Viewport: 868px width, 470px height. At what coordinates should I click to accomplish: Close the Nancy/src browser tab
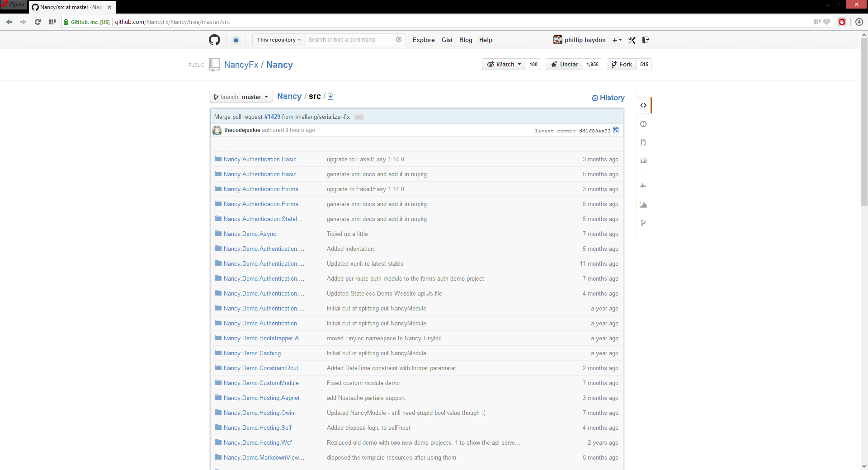tap(109, 7)
